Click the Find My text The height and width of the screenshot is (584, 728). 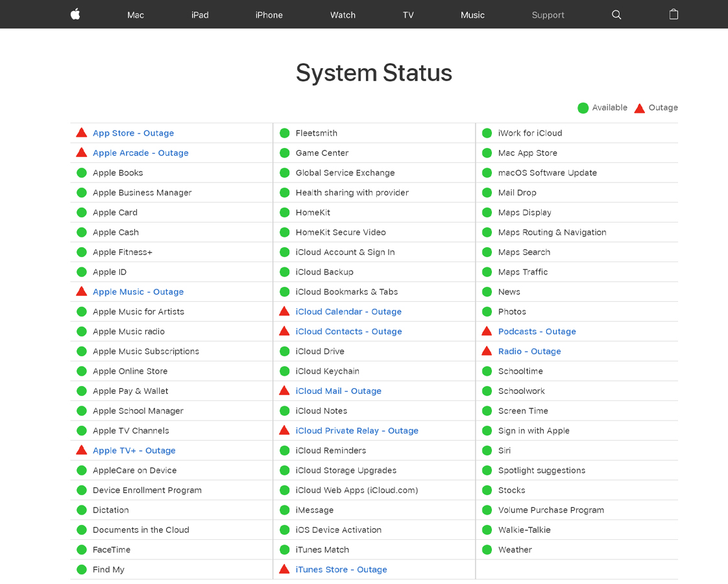(108, 570)
